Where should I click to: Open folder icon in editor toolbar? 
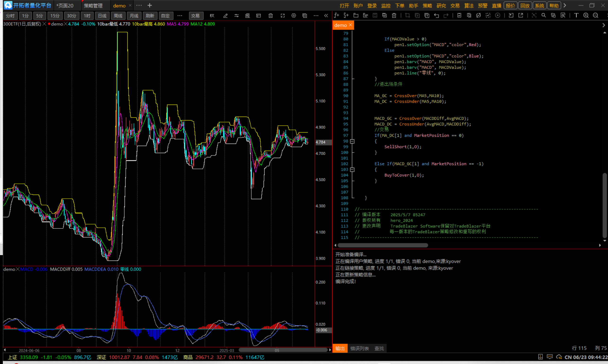point(356,15)
